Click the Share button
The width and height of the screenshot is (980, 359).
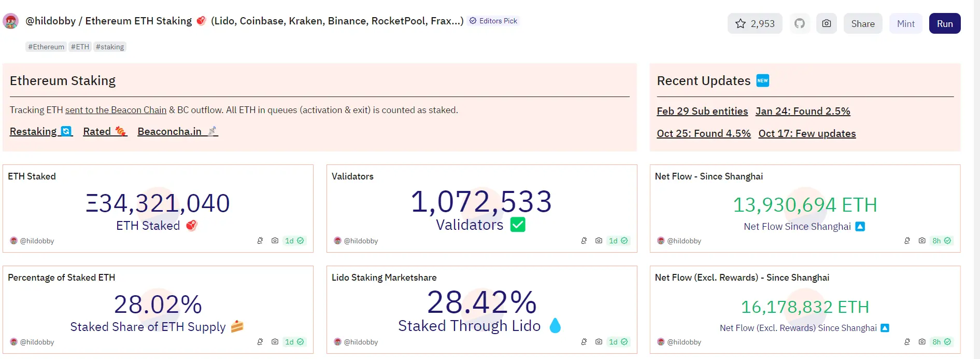tap(862, 24)
